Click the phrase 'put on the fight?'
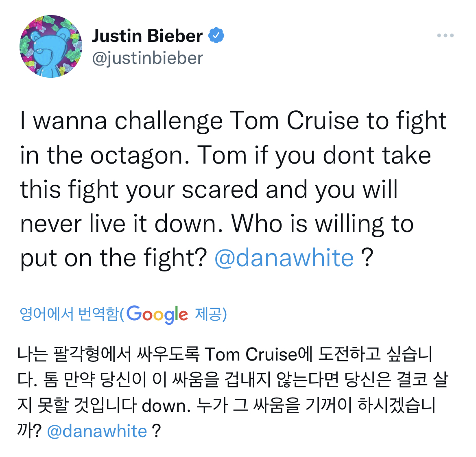 [114, 258]
